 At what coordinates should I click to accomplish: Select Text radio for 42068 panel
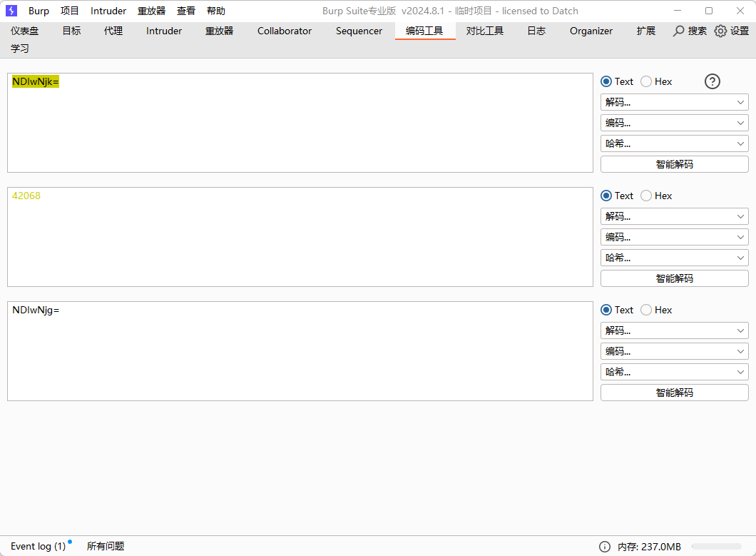pos(606,196)
